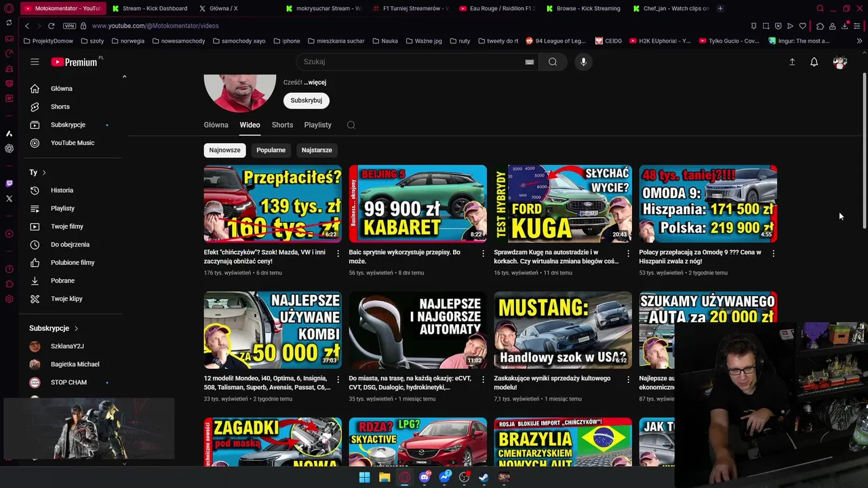Image resolution: width=868 pixels, height=488 pixels.
Task: Open the upload/create icon in YouTube header
Action: coord(792,62)
